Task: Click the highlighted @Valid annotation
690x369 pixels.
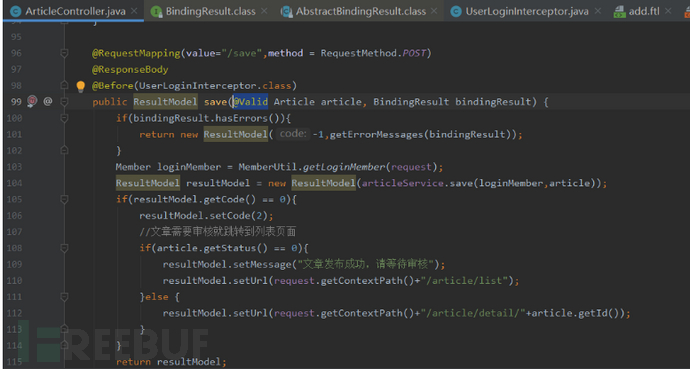Action: point(250,102)
